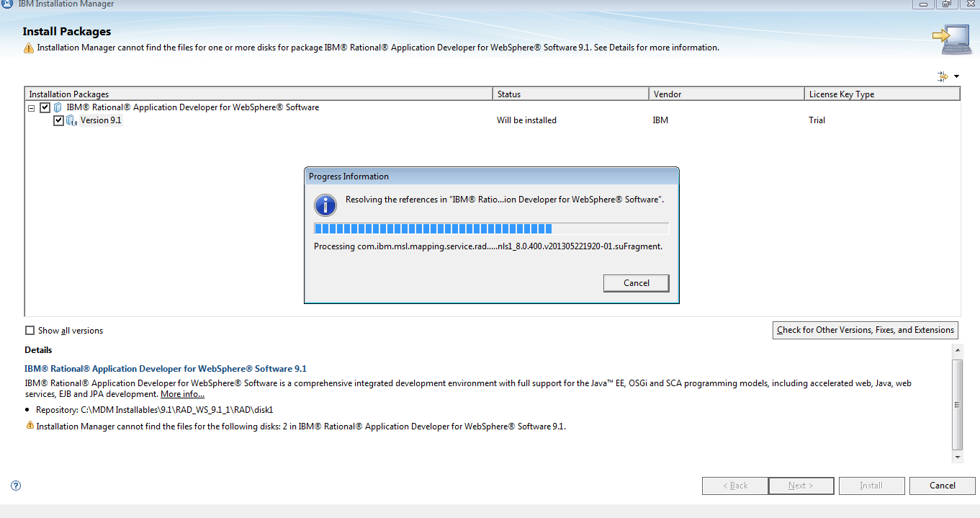
Task: Click the 'Processing com.ibm.msl.mapping' status text
Action: pyautogui.click(x=488, y=246)
